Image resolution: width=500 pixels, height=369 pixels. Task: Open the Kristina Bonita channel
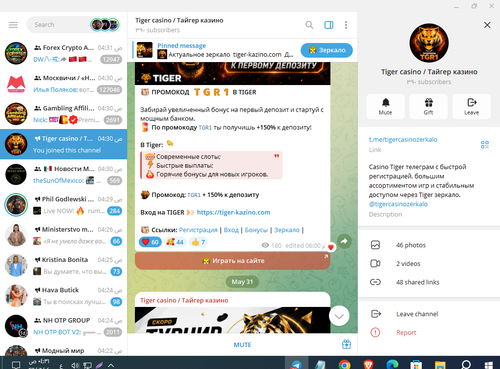[x=63, y=265]
